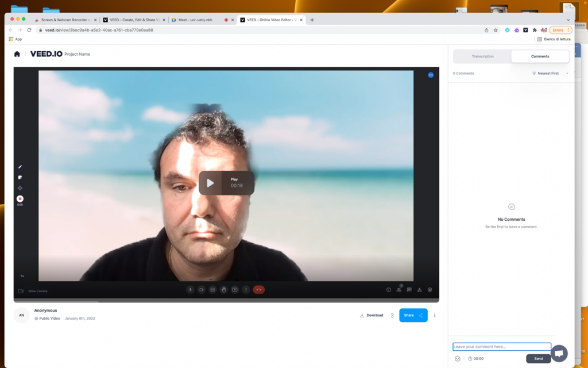Mute the microphone in Meet controls
Image resolution: width=588 pixels, height=368 pixels.
190,290
